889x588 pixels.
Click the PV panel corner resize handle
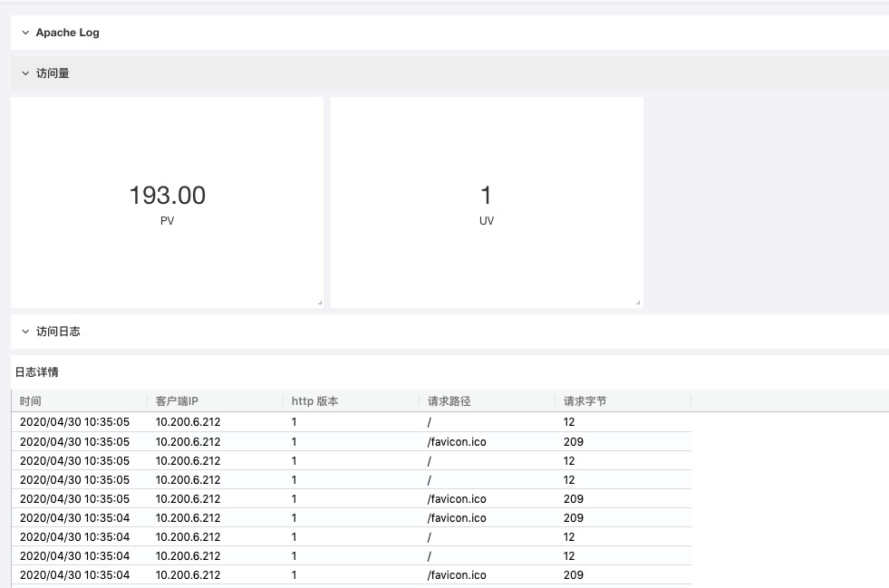pos(320,303)
